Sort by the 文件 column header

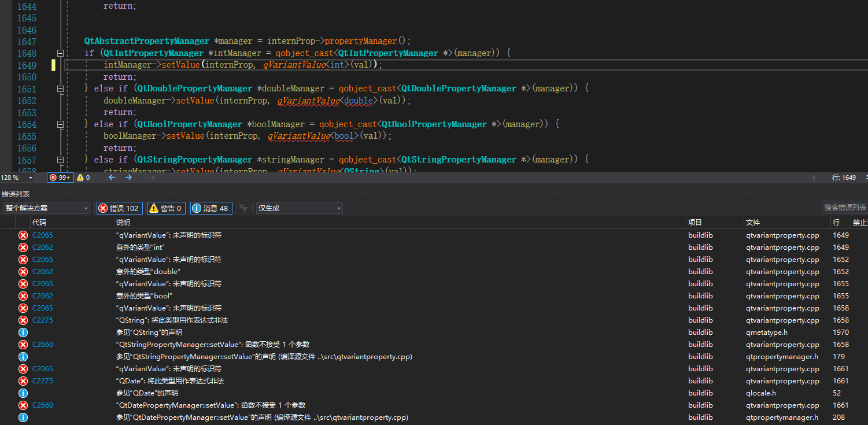tap(753, 223)
